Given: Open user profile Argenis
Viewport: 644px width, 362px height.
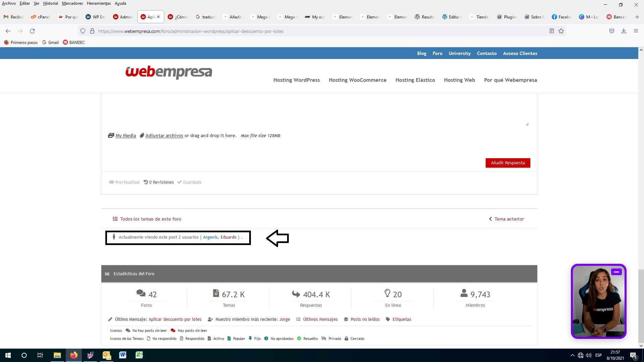Looking at the screenshot, I should [x=210, y=237].
